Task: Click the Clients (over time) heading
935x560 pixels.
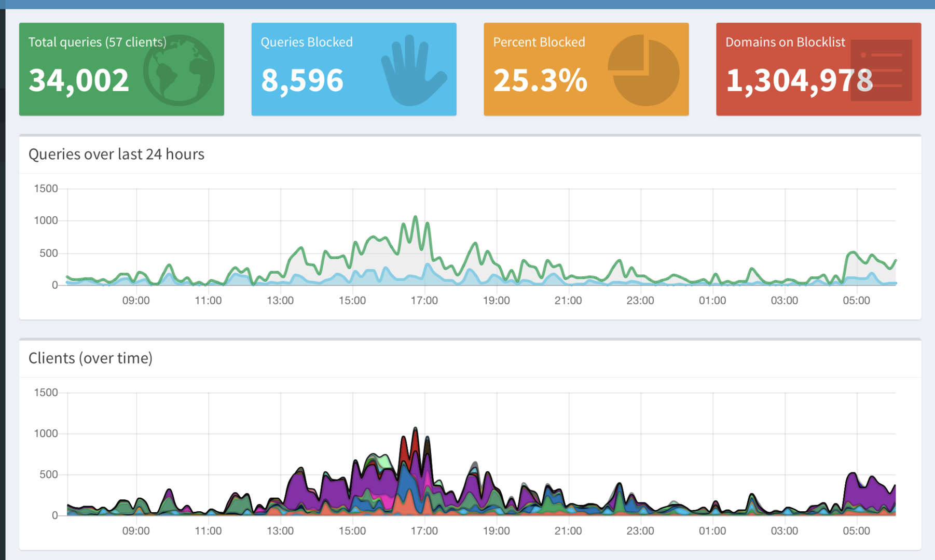Action: 90,358
